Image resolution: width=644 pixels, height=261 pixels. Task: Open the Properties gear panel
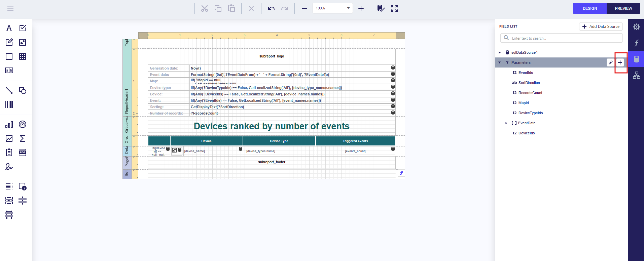pos(636,27)
